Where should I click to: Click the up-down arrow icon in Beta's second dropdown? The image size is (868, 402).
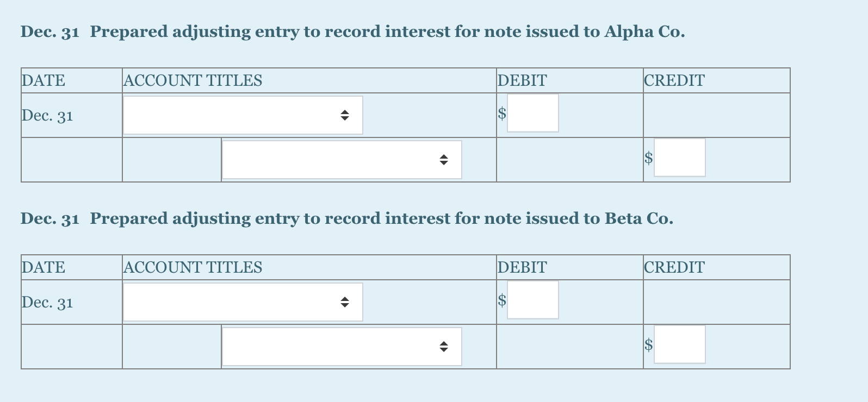click(x=444, y=346)
